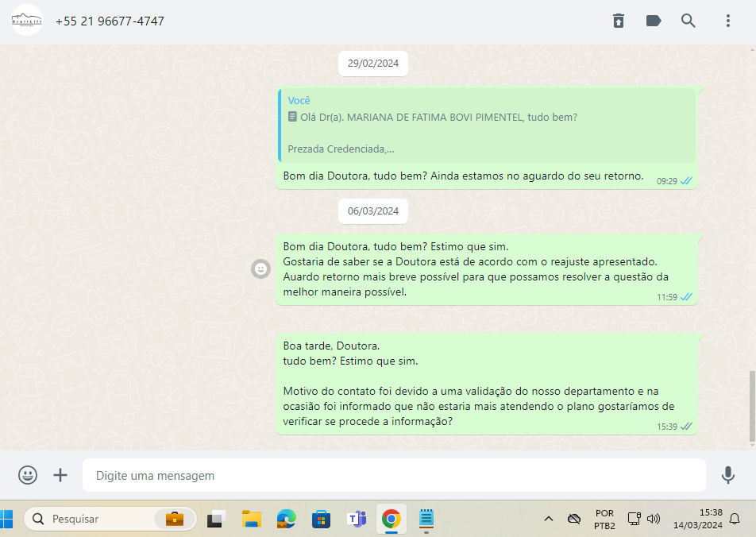Open Microsoft Teams from the taskbar
Screen dimensions: 756x537
coord(356,520)
